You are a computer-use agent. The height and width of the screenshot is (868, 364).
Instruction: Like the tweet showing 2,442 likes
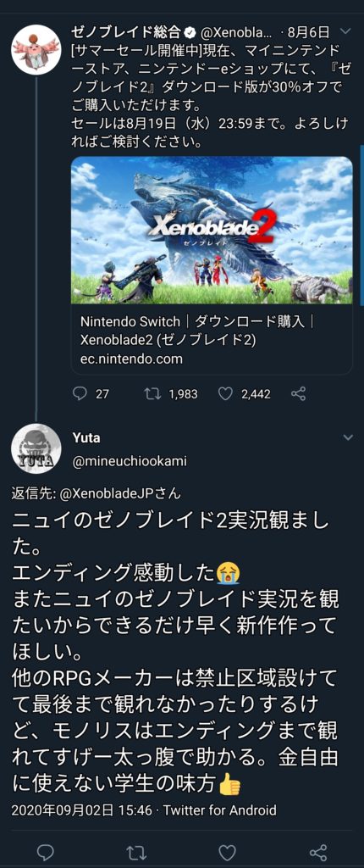pos(225,393)
